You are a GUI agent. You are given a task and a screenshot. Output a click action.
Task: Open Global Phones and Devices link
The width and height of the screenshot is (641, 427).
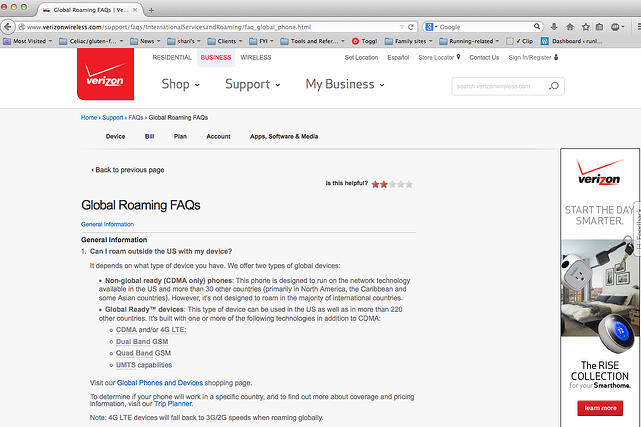[x=160, y=383]
